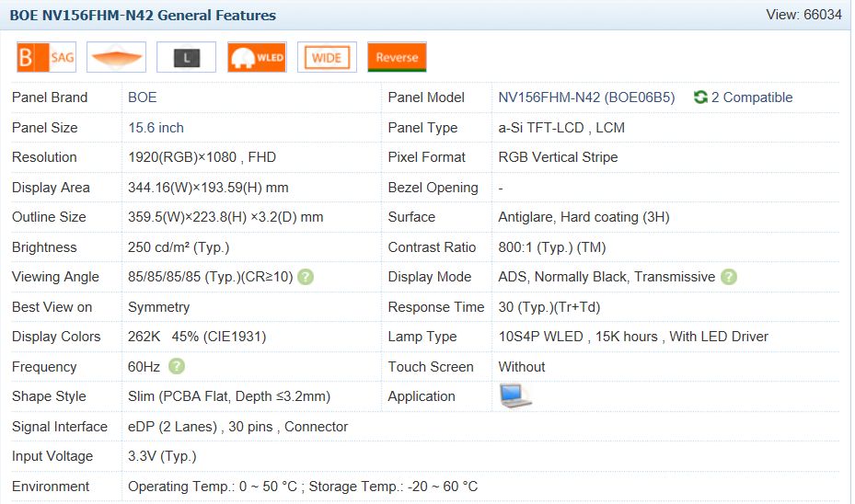
Task: Open the BOE panel brand link
Action: [x=143, y=97]
